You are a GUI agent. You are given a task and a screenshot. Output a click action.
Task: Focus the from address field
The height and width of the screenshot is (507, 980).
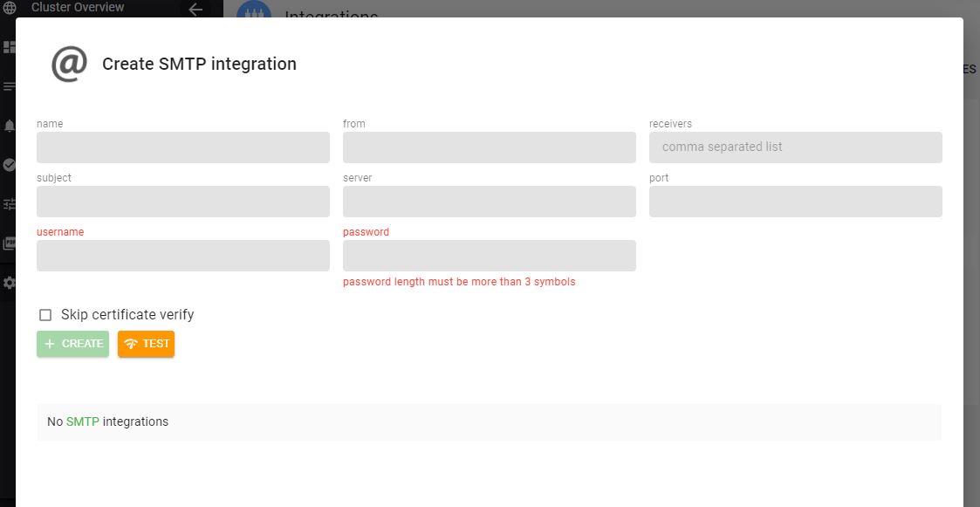(489, 147)
